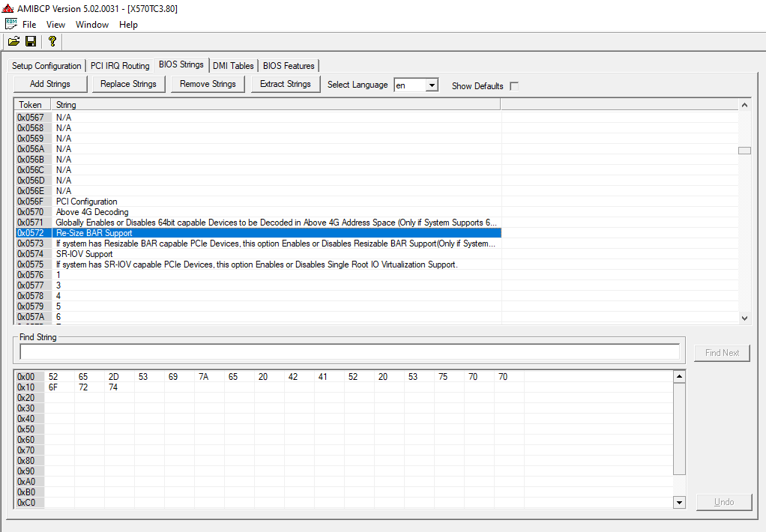The image size is (766, 532).
Task: Select the BIOS Strings tab
Action: coord(181,64)
